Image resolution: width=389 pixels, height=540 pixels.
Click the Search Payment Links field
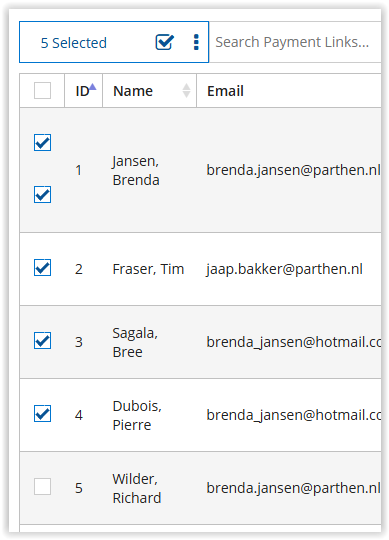click(x=295, y=42)
